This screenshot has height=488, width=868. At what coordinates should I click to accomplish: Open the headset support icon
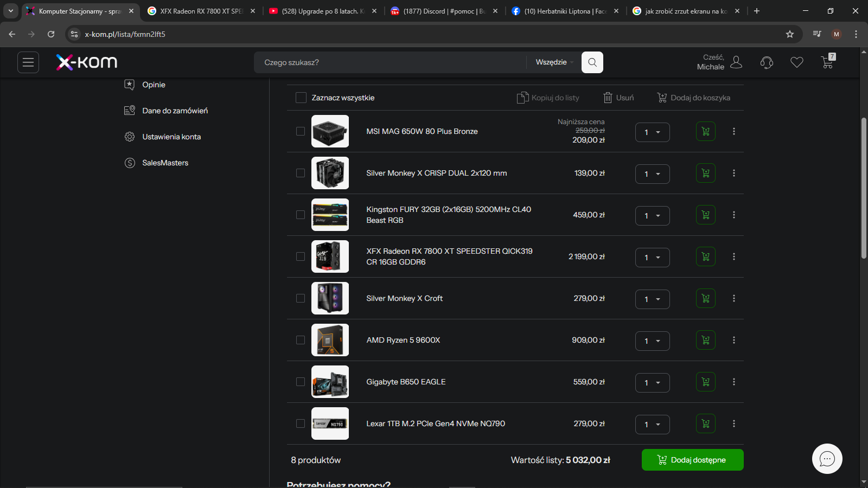pos(767,62)
